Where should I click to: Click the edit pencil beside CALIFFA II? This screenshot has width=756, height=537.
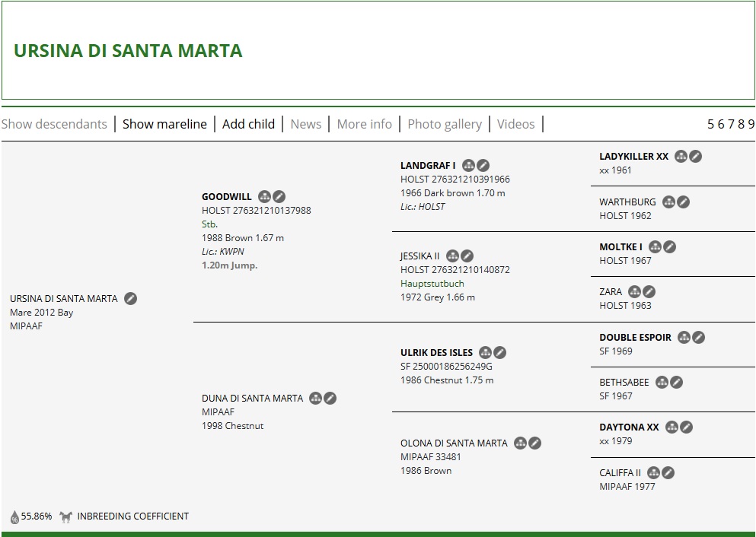668,473
